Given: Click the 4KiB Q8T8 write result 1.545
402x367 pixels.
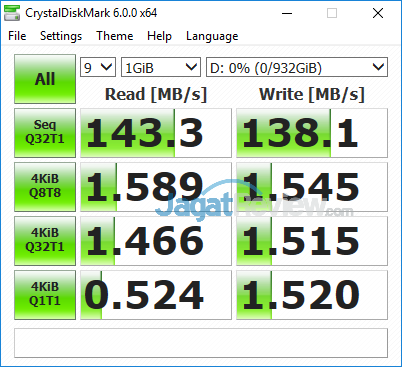Looking at the screenshot, I should coord(312,187).
